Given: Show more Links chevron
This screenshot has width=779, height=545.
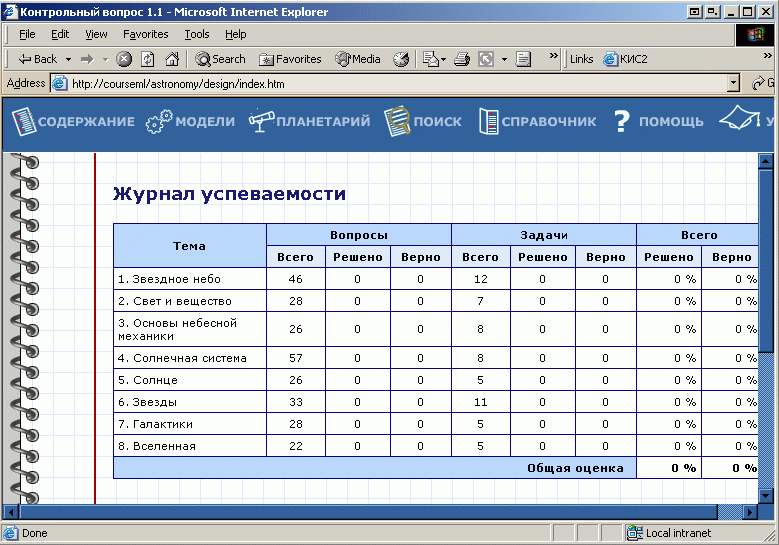Looking at the screenshot, I should [x=768, y=56].
